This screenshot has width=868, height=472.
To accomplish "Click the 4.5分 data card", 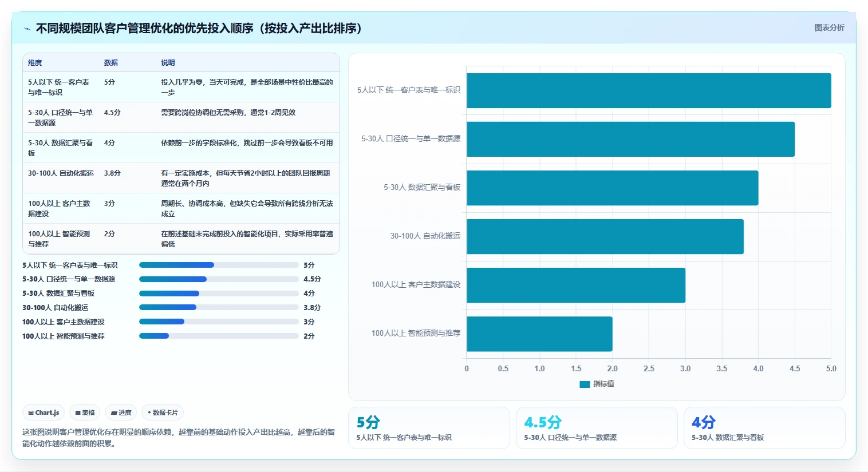I will (597, 428).
